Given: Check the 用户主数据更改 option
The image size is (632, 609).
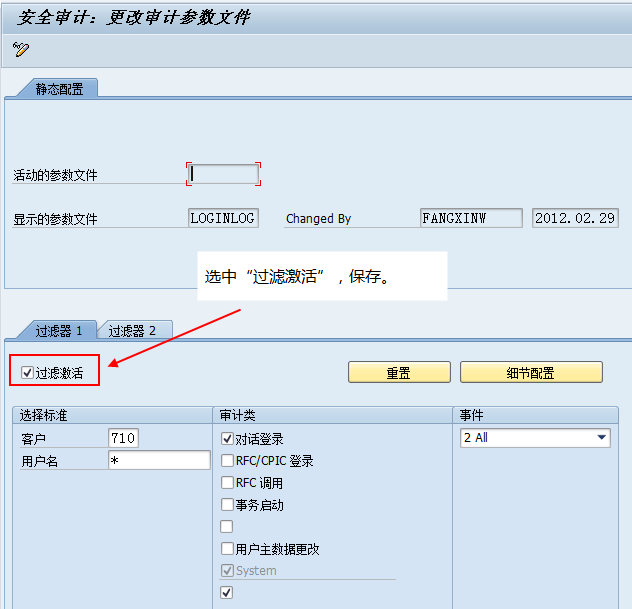Looking at the screenshot, I should pos(227,549).
